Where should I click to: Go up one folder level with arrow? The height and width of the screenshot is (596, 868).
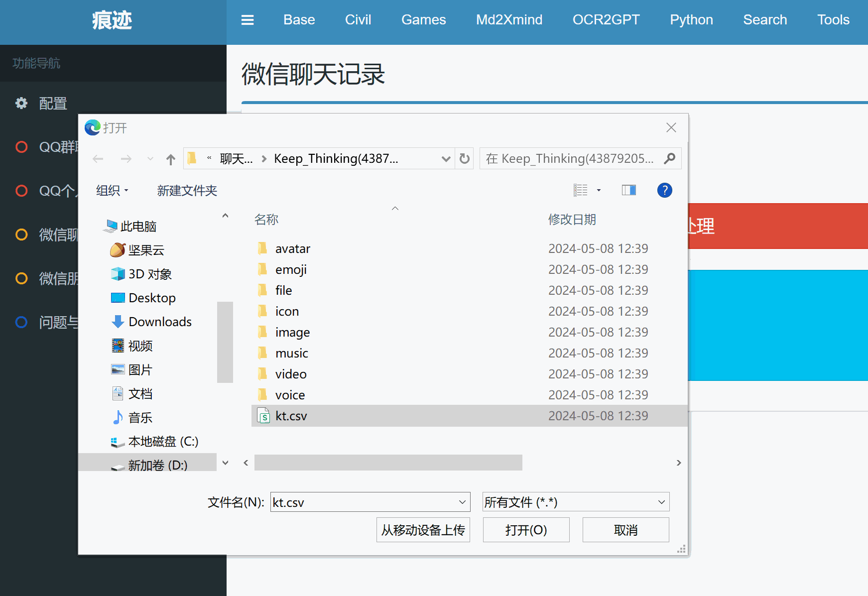click(x=171, y=159)
